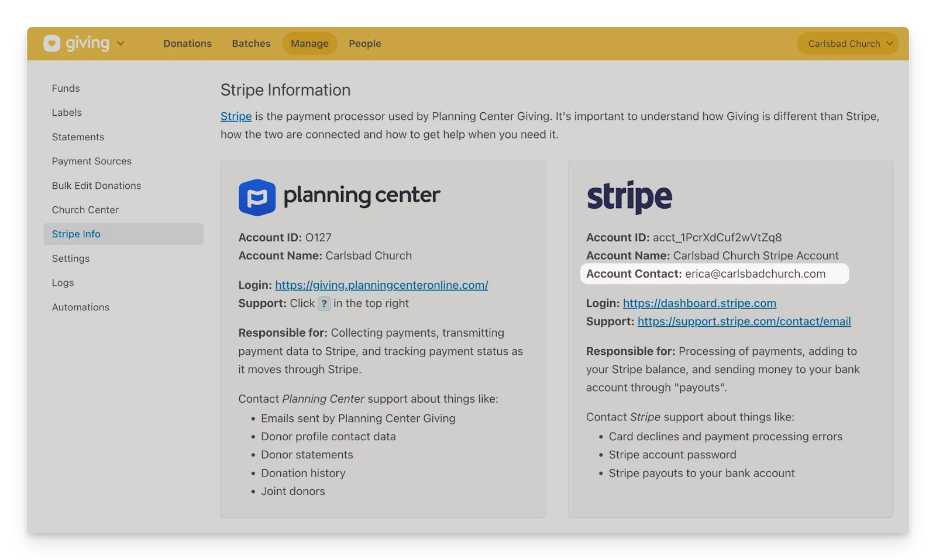Open Payment Sources in the sidebar
The width and height of the screenshot is (936, 560).
91,161
